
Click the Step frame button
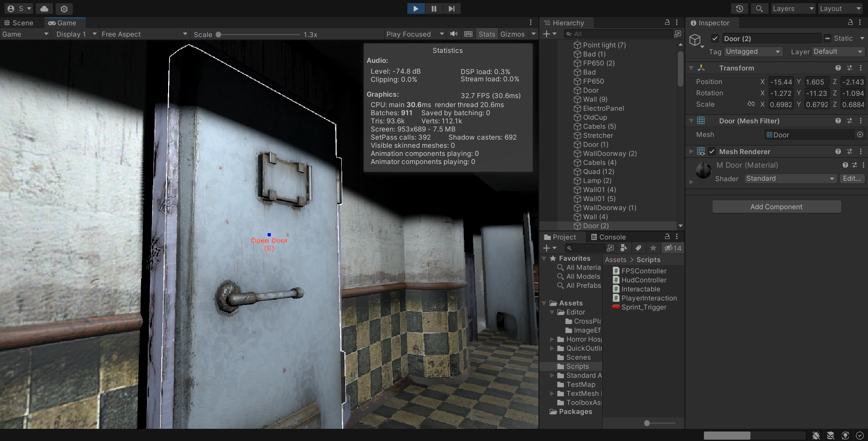pos(451,9)
